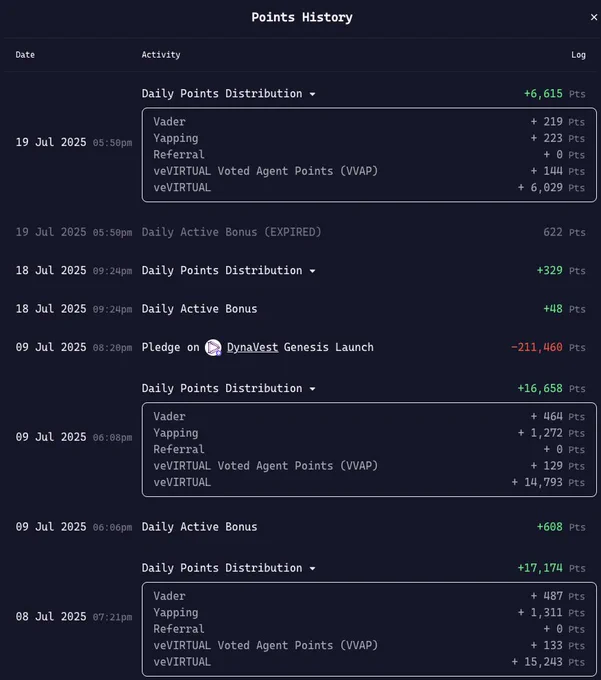Select Vader + 219 Pts row
Image resolution: width=601 pixels, height=680 pixels.
369,122
